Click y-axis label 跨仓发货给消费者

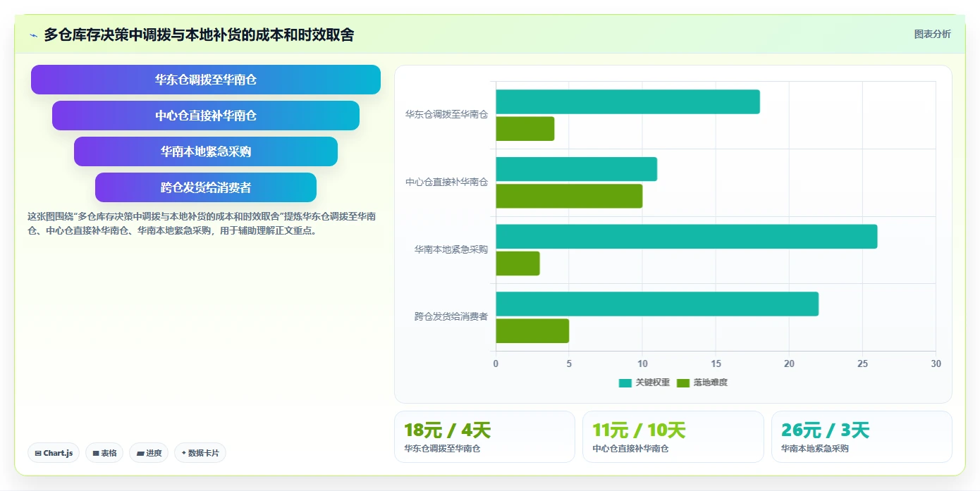point(451,317)
